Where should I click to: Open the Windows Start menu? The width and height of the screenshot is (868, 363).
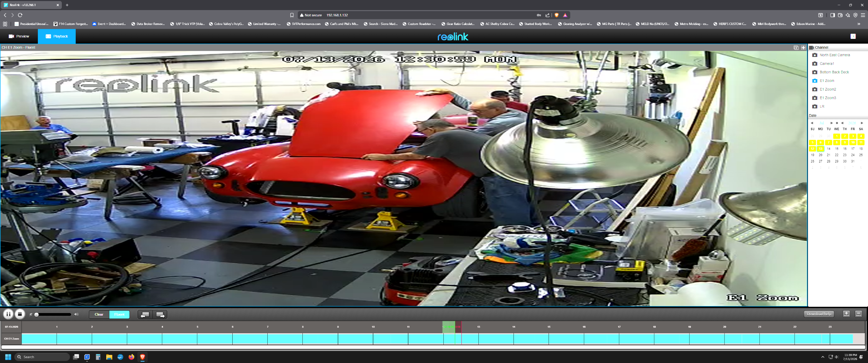[8, 357]
